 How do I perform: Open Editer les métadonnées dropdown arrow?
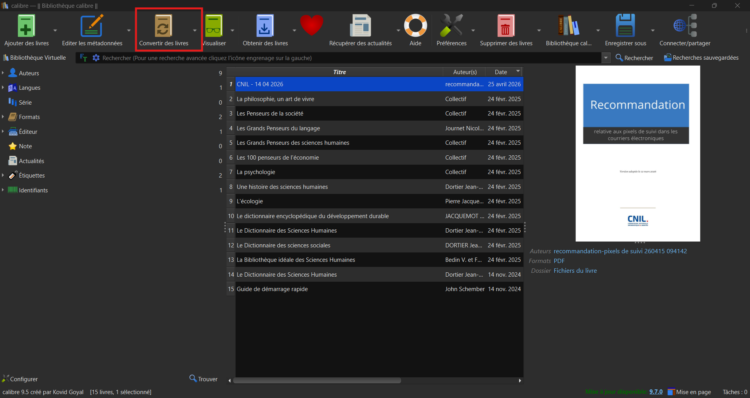(x=129, y=31)
